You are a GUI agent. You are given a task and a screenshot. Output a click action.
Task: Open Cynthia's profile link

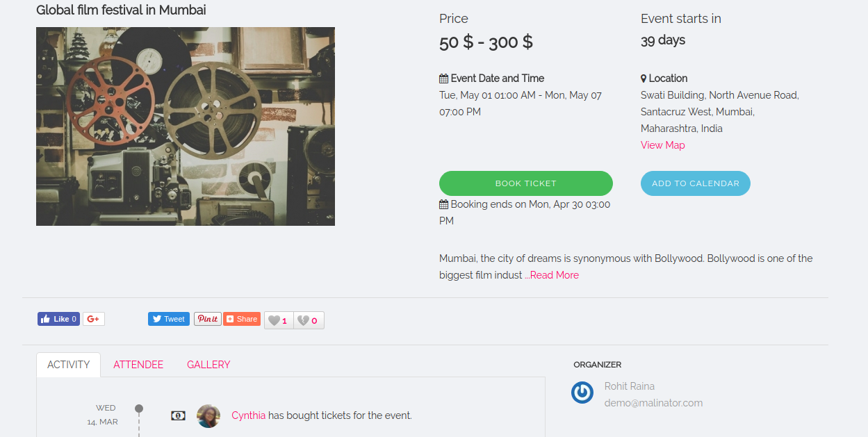coord(248,415)
